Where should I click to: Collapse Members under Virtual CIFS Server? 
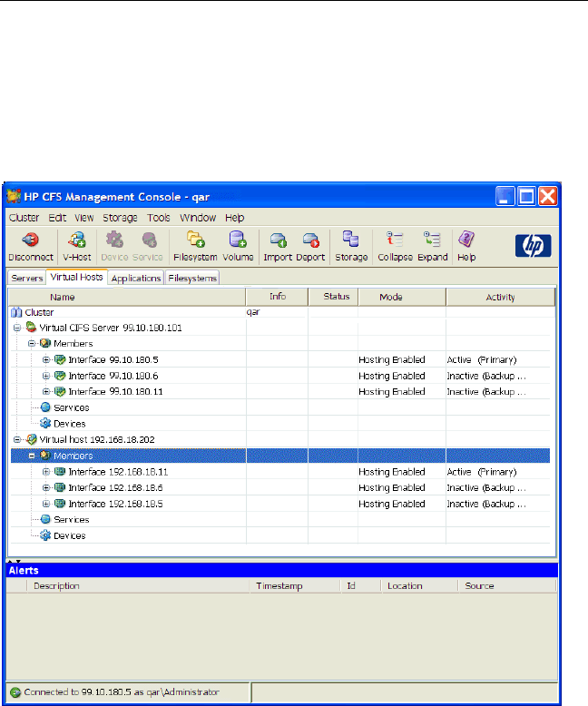pos(32,344)
